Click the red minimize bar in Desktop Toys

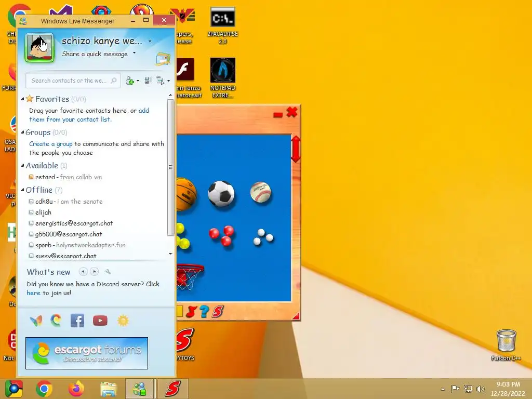pos(278,115)
